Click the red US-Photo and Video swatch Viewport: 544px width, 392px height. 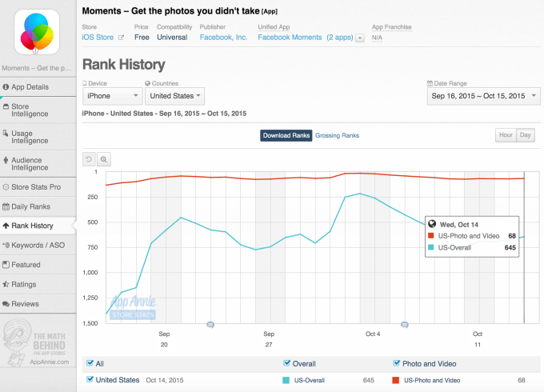point(396,380)
